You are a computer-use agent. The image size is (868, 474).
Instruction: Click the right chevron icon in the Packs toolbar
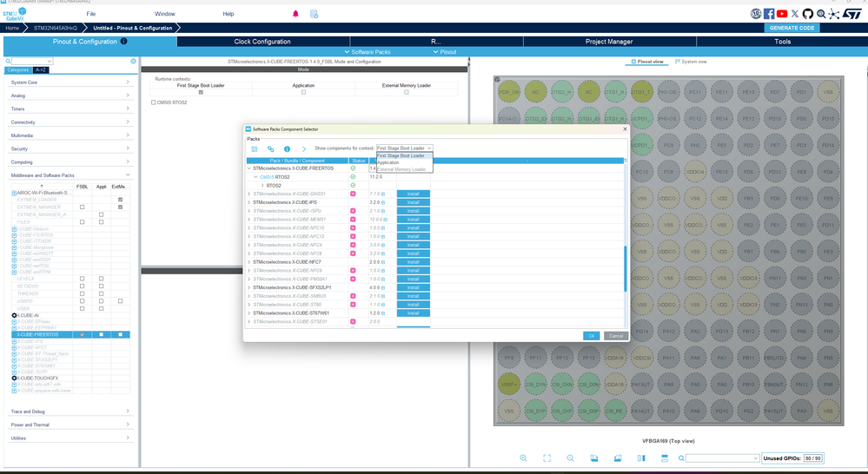[304, 148]
